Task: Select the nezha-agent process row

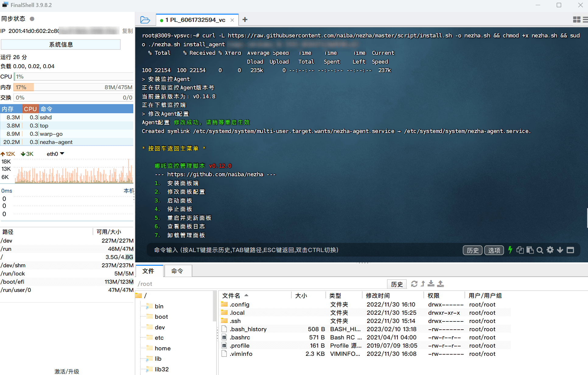Action: click(67, 142)
